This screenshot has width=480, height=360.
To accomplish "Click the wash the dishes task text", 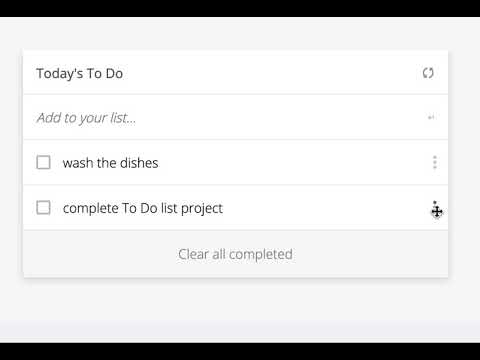I will (110, 163).
